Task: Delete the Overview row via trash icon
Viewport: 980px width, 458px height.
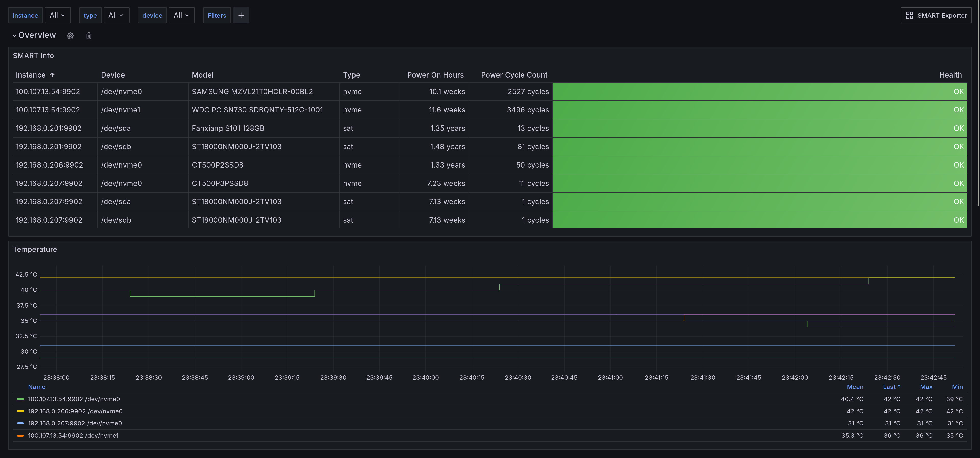Action: [89, 36]
